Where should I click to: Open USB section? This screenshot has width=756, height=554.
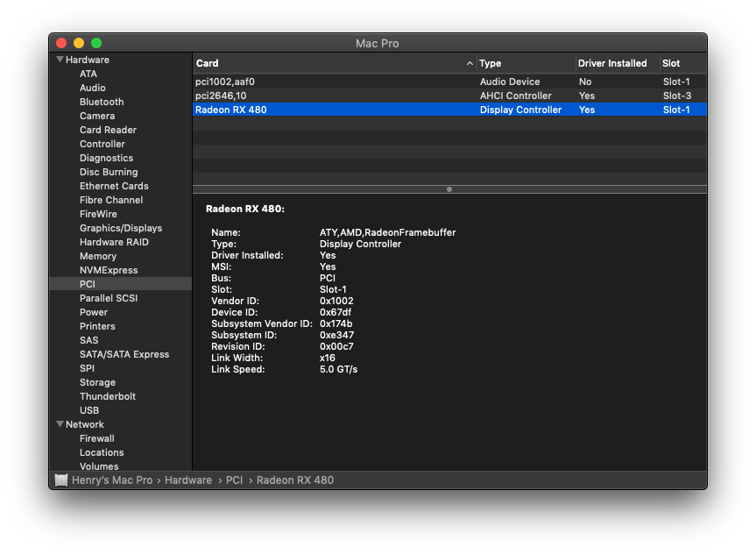click(x=89, y=409)
